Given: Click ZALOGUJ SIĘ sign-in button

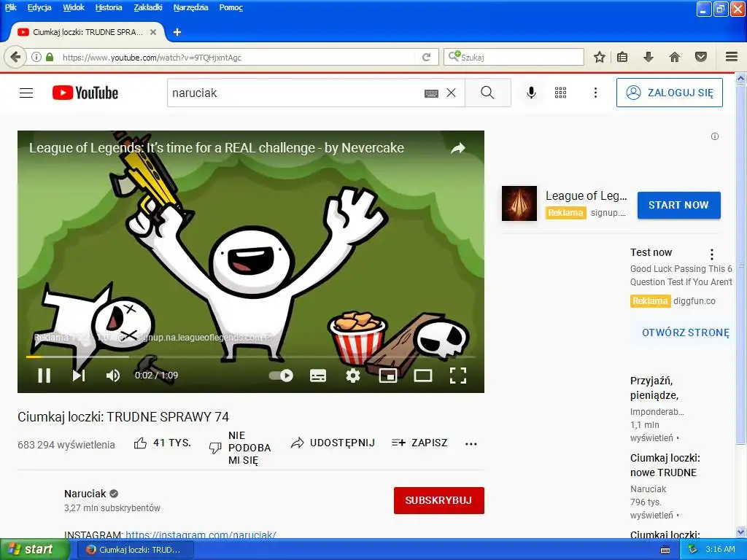Looking at the screenshot, I should click(x=670, y=93).
